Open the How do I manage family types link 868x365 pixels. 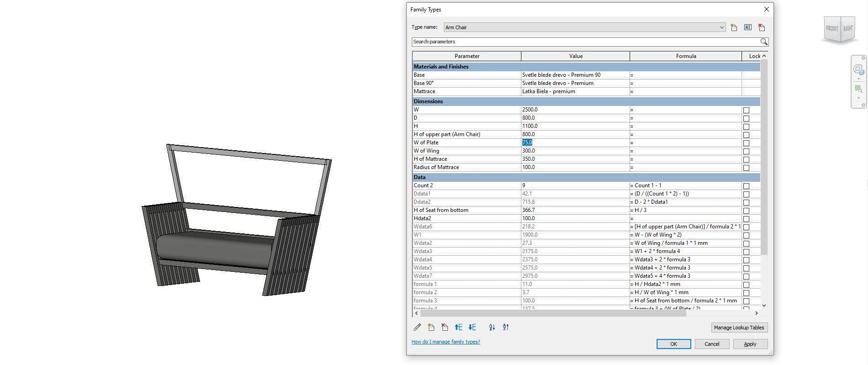(446, 342)
